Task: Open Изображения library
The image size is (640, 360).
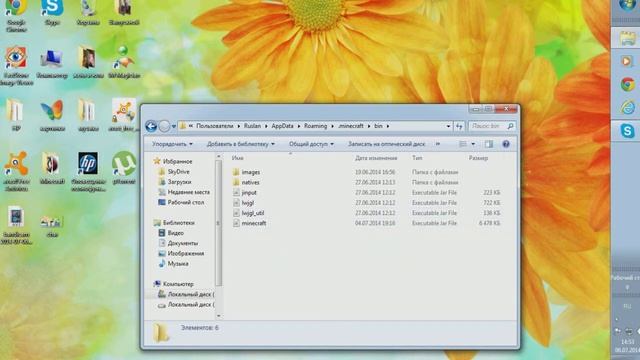Action: [x=186, y=253]
